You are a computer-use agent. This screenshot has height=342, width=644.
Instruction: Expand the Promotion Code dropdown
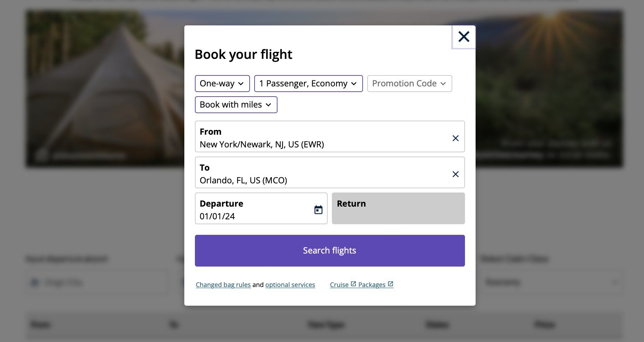point(409,84)
